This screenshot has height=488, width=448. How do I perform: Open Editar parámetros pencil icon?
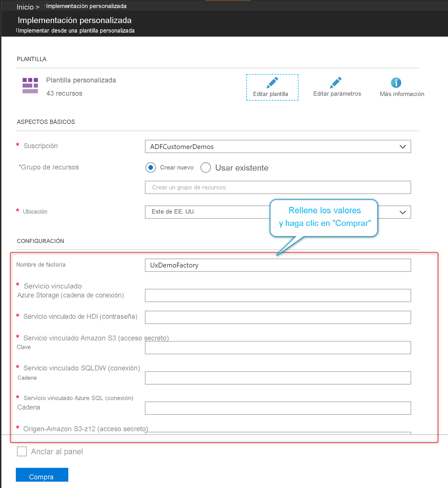pyautogui.click(x=335, y=83)
